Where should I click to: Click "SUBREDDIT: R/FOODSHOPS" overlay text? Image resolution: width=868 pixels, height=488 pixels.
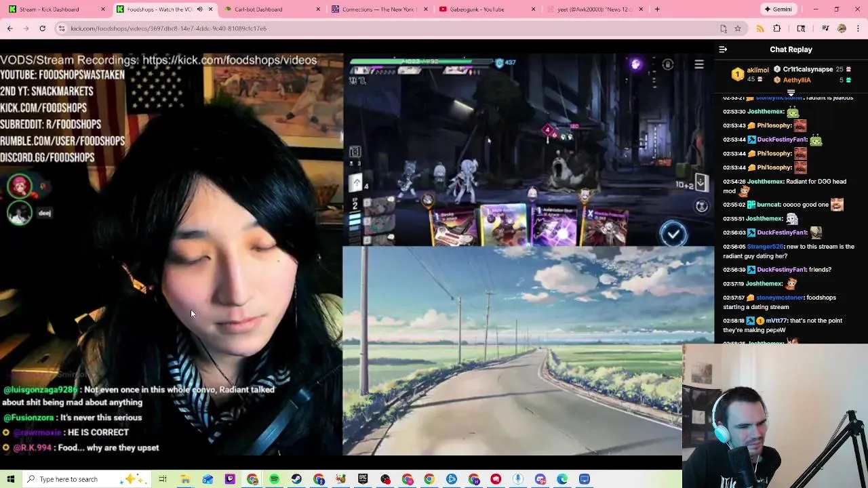point(51,125)
